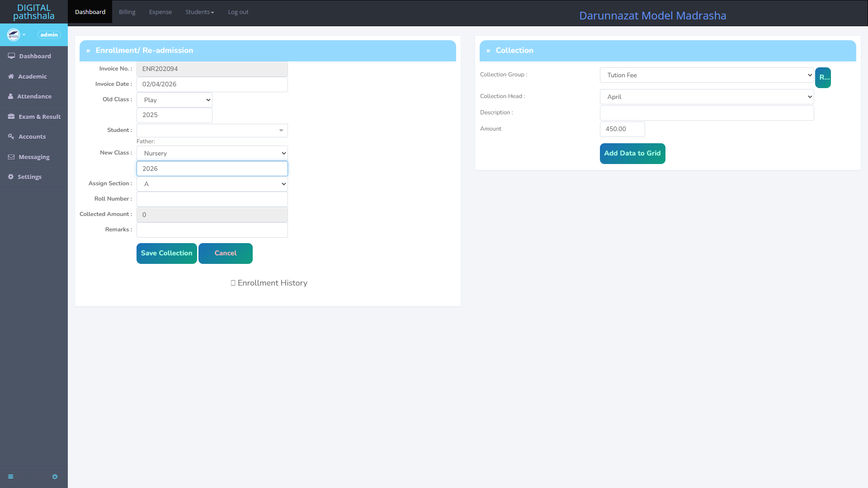The height and width of the screenshot is (488, 868).
Task: Open the Old Class dropdown
Action: pyautogui.click(x=175, y=100)
